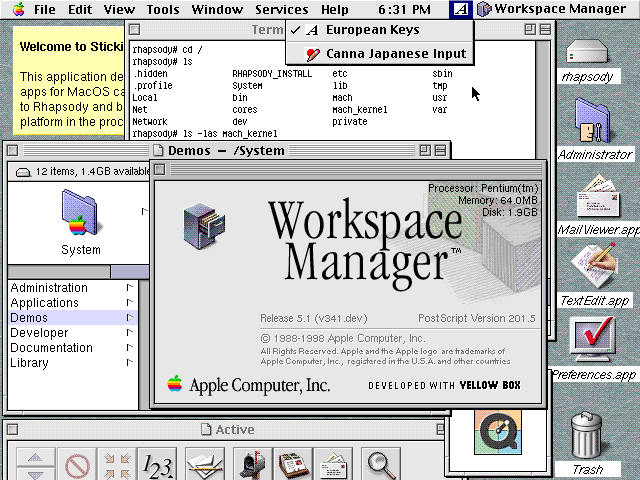Viewport: 640px width, 480px height.
Task: Select the System folder icon in Demos window
Action: click(80, 213)
